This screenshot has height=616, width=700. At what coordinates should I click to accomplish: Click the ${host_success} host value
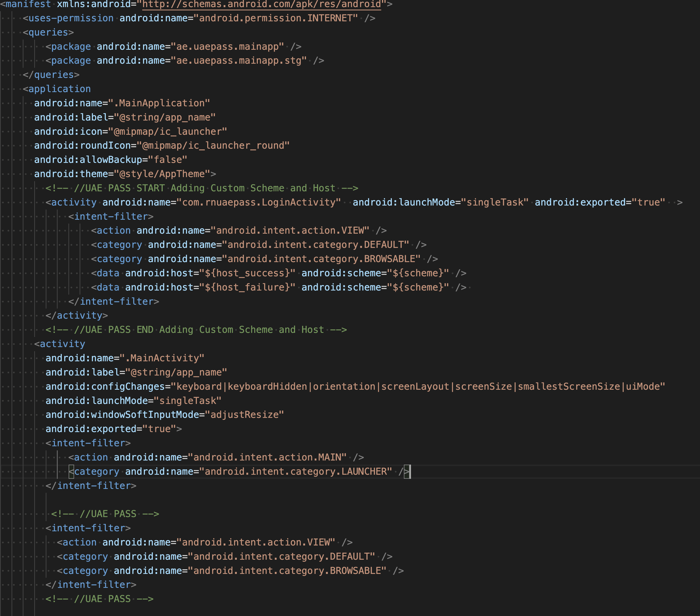tap(247, 273)
